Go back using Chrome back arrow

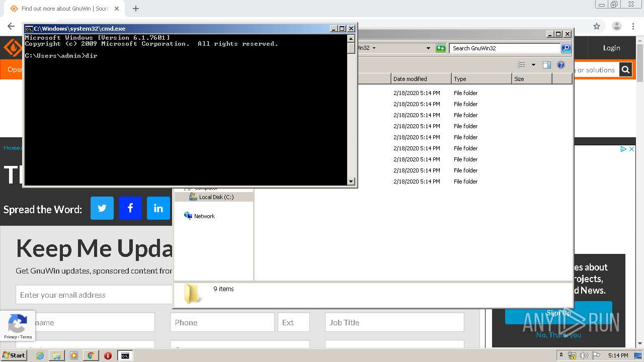point(11,26)
